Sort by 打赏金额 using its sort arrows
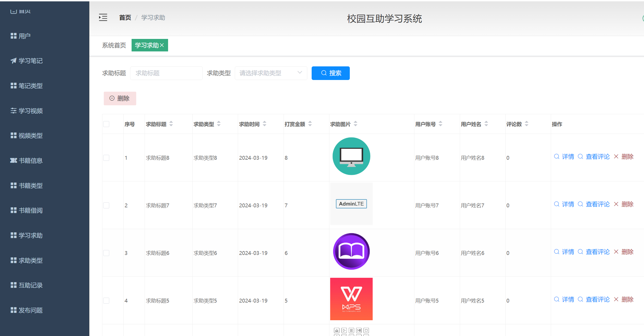644x336 pixels. (x=310, y=124)
